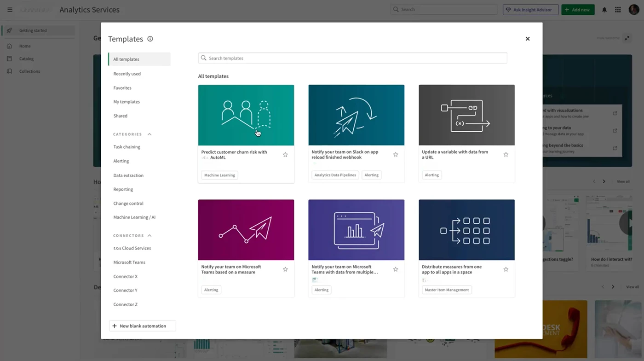Star the Notify your team on Slack template
Viewport: 644px width, 361px height.
[x=396, y=155]
